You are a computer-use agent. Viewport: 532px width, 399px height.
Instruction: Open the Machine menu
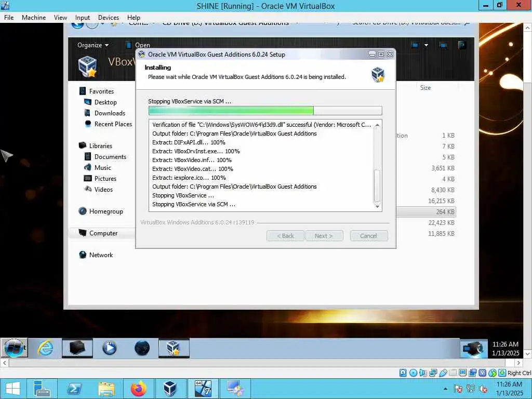[x=34, y=17]
